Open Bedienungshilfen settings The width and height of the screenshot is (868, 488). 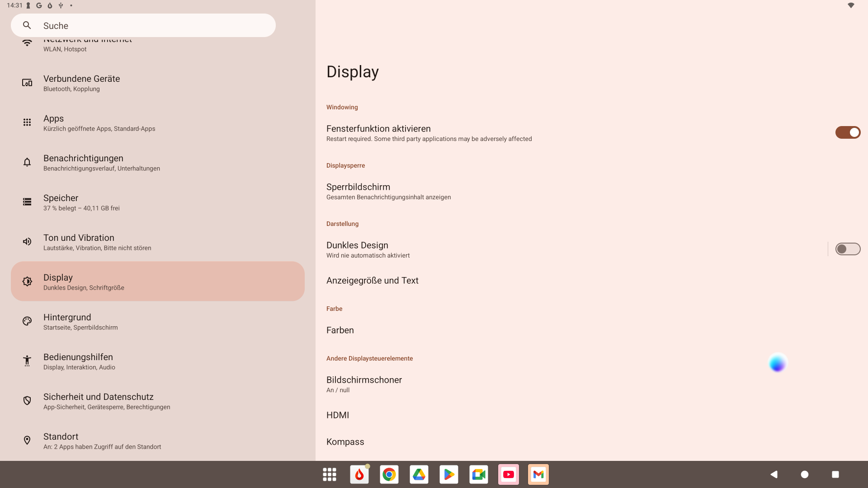158,361
